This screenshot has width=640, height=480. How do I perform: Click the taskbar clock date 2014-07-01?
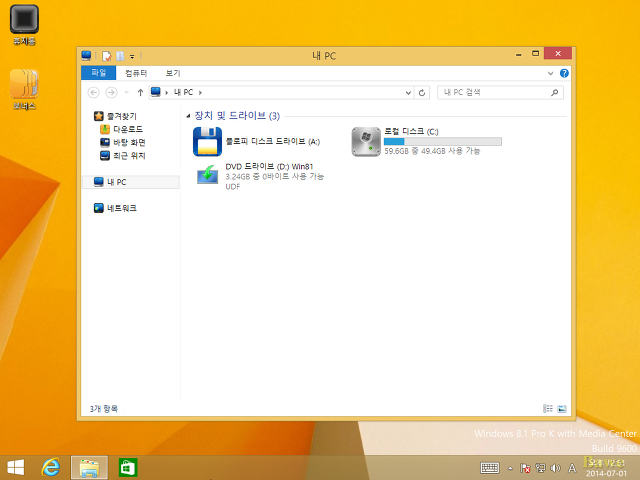click(607, 473)
